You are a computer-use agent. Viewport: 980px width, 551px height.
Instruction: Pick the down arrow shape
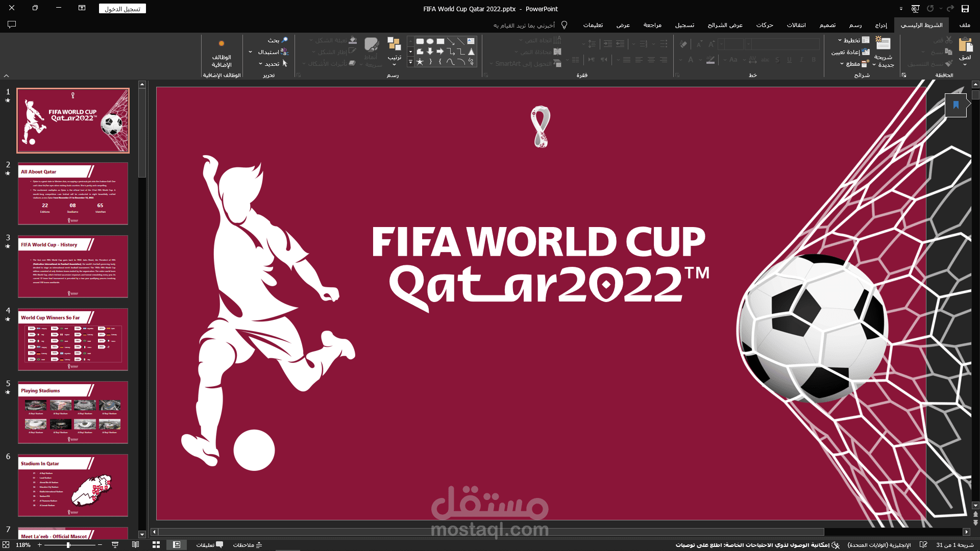coord(430,52)
